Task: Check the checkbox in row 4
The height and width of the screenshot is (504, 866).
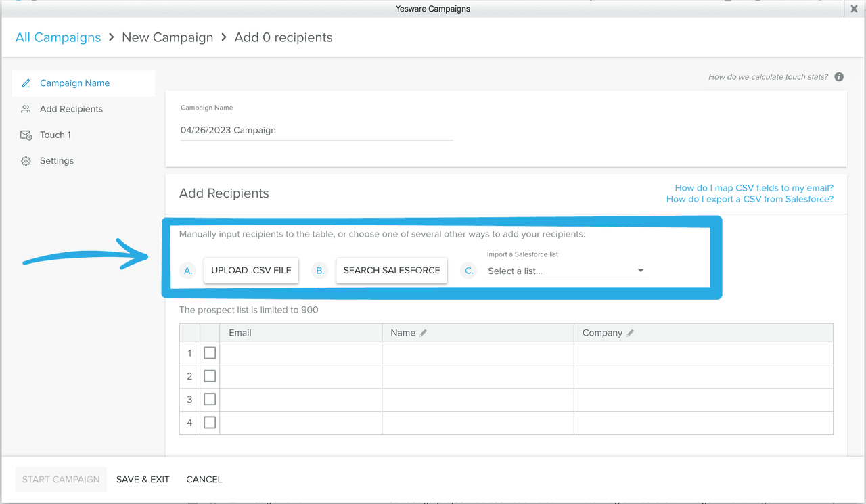Action: (x=210, y=422)
